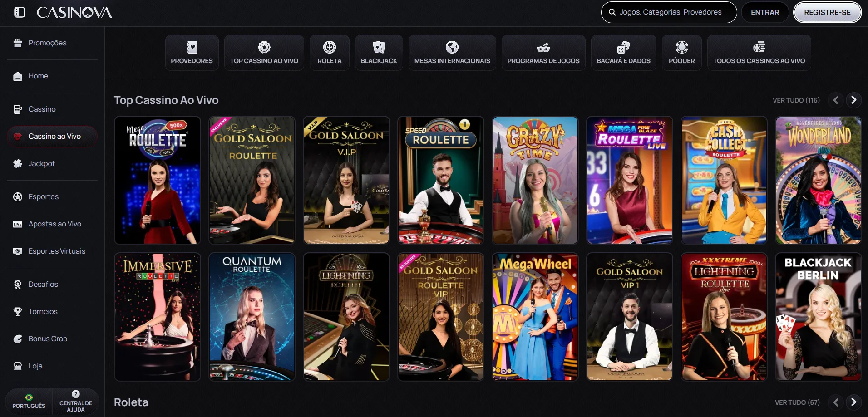Screen dimensions: 868x417
Task: Select the BLACKJACK category label
Action: [x=379, y=61]
